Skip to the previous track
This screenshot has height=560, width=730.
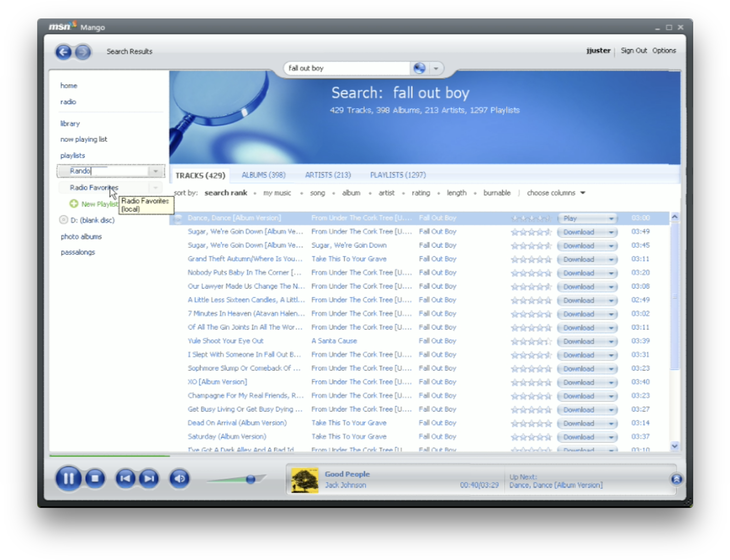pos(125,478)
